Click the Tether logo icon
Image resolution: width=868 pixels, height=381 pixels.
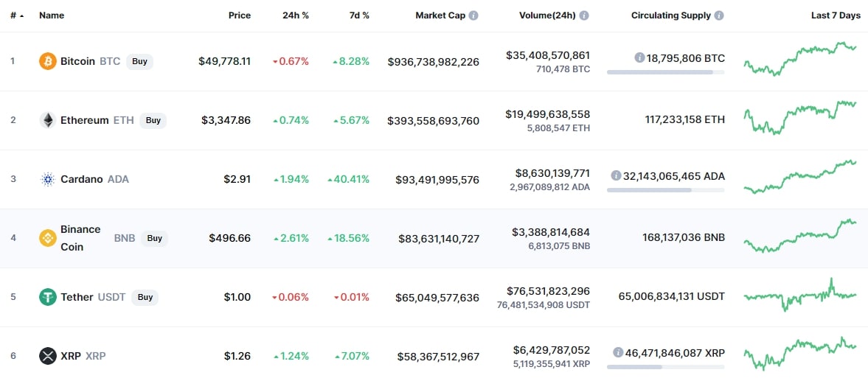tap(48, 297)
